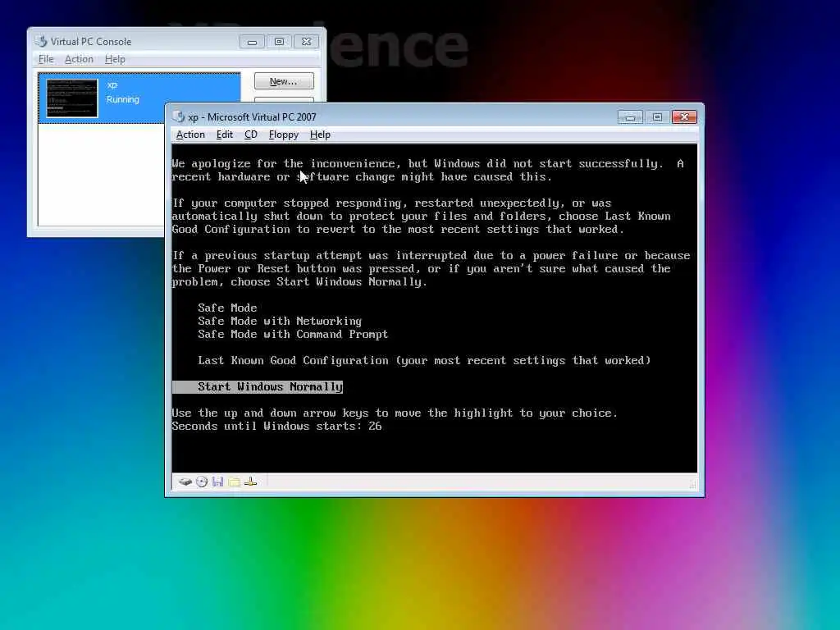Minimize the Virtual PC Console window
The image size is (840, 630).
pyautogui.click(x=252, y=41)
